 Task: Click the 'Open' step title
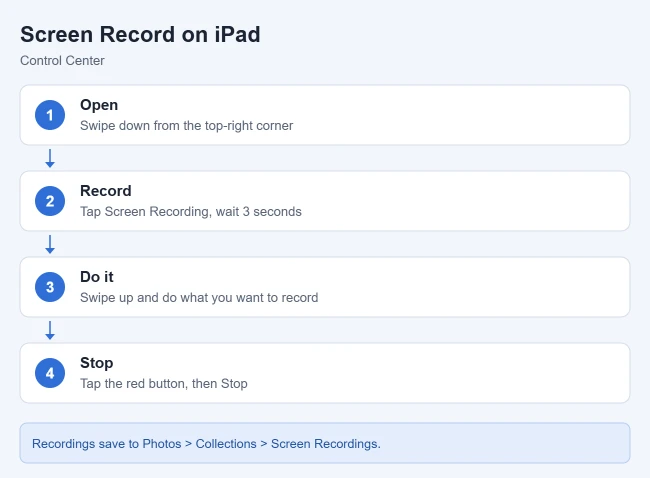click(x=99, y=105)
